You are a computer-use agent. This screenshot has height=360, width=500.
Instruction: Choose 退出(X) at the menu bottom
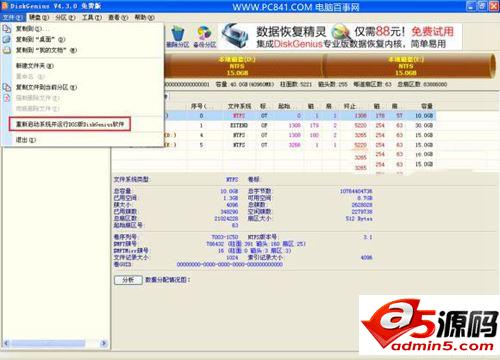point(83,140)
